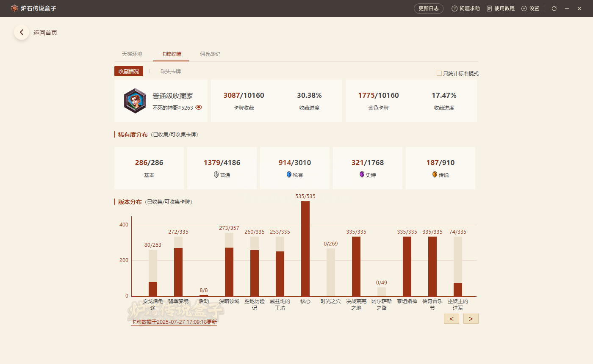Select the 收藏情况 sub-tab
The height and width of the screenshot is (364, 593).
click(129, 72)
